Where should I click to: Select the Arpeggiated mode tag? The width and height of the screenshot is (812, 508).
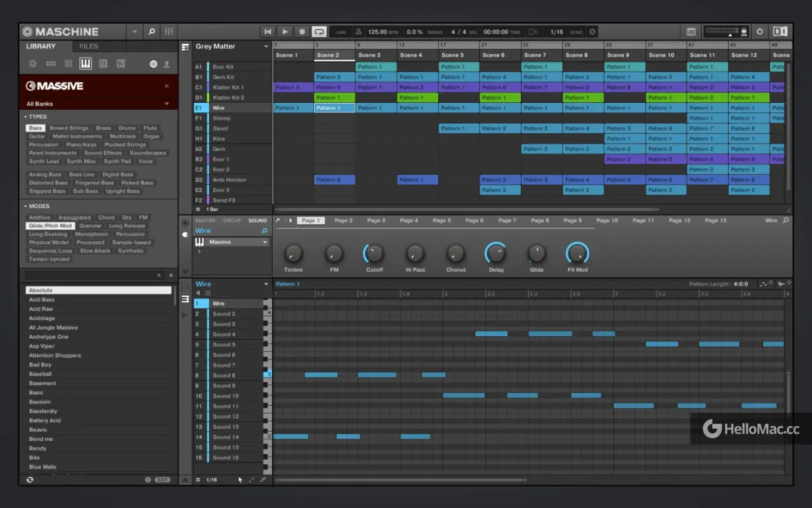pos(74,217)
